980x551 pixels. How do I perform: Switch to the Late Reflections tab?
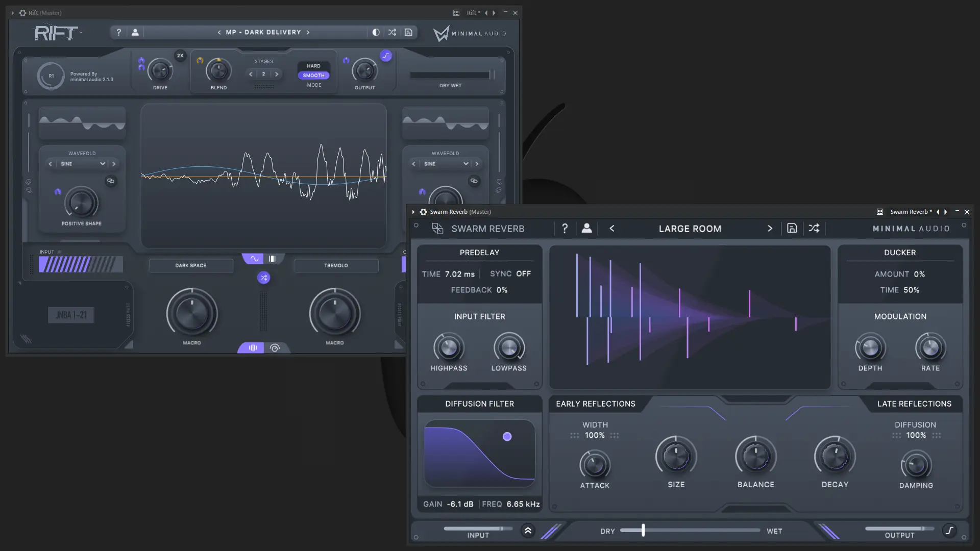point(914,404)
